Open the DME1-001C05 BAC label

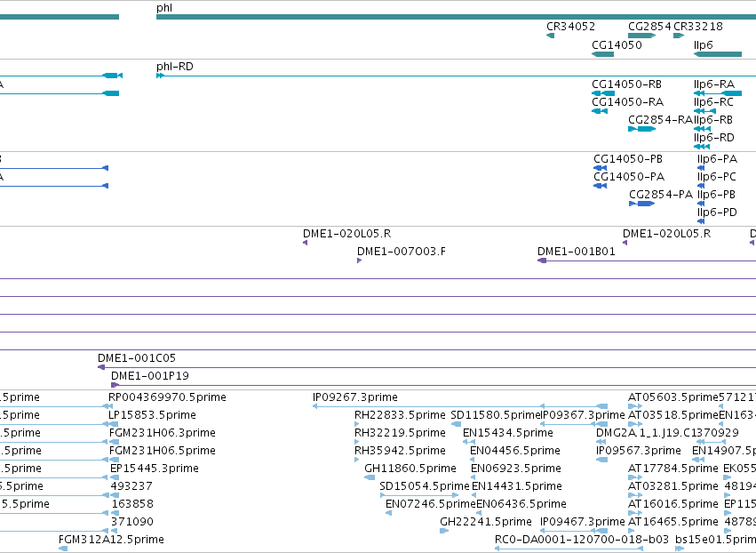click(x=137, y=358)
